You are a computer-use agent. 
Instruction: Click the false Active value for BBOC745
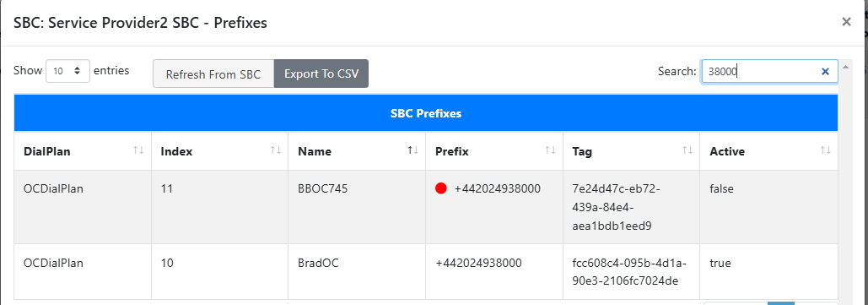(x=721, y=188)
